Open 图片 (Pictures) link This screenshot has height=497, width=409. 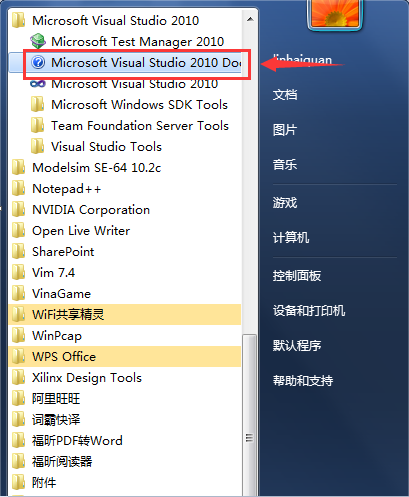click(x=285, y=130)
